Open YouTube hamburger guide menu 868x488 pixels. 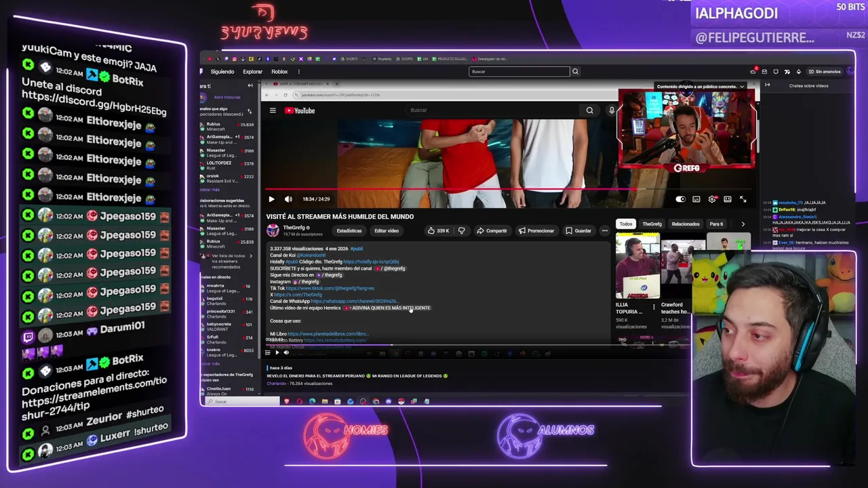(273, 110)
